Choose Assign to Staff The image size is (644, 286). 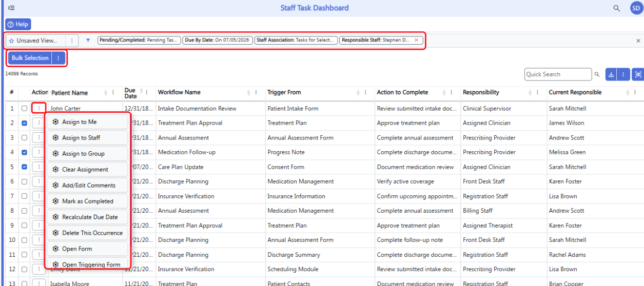click(x=88, y=138)
